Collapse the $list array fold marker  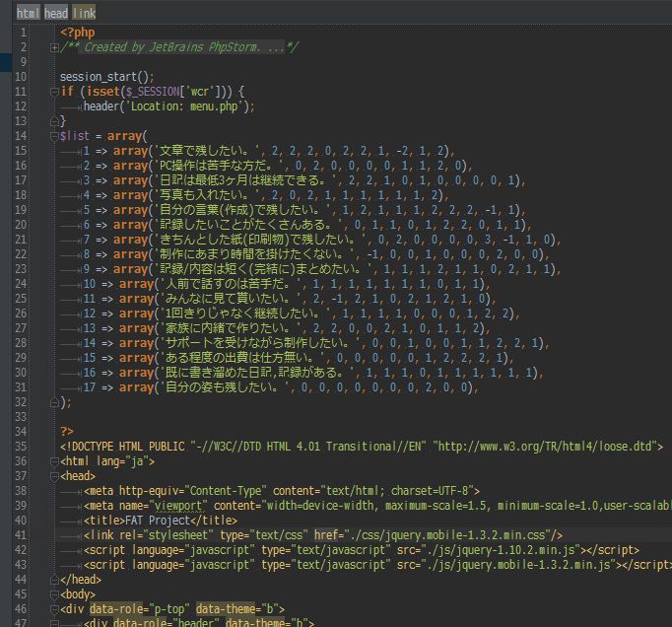coord(53,136)
